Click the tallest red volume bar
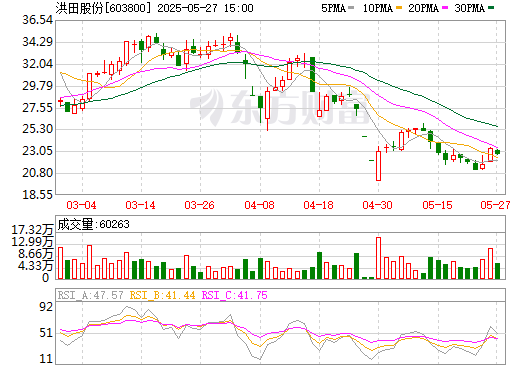 [x=378, y=258]
